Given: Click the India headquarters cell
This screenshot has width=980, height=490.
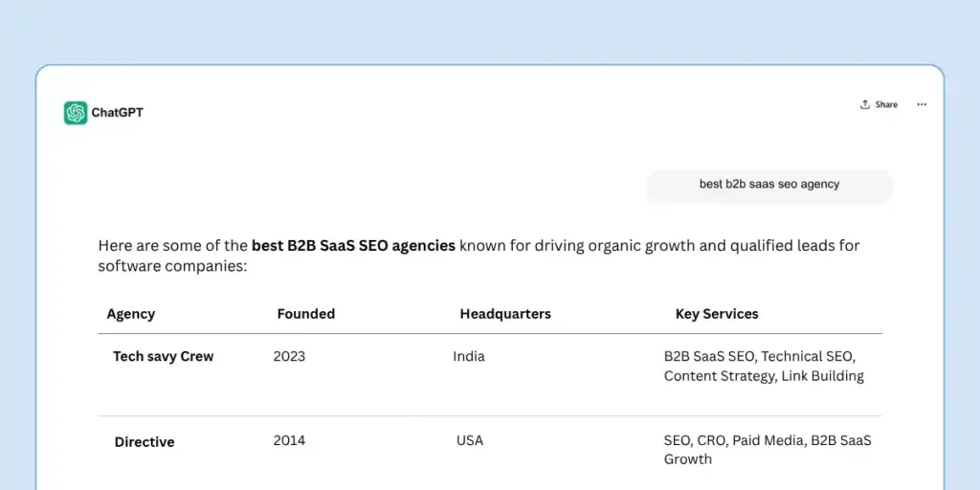Looking at the screenshot, I should pos(469,356).
